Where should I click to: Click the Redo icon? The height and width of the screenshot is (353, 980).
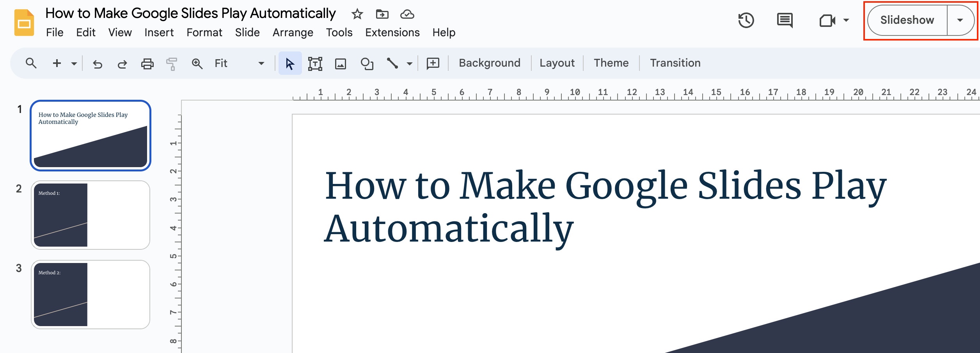pyautogui.click(x=122, y=64)
